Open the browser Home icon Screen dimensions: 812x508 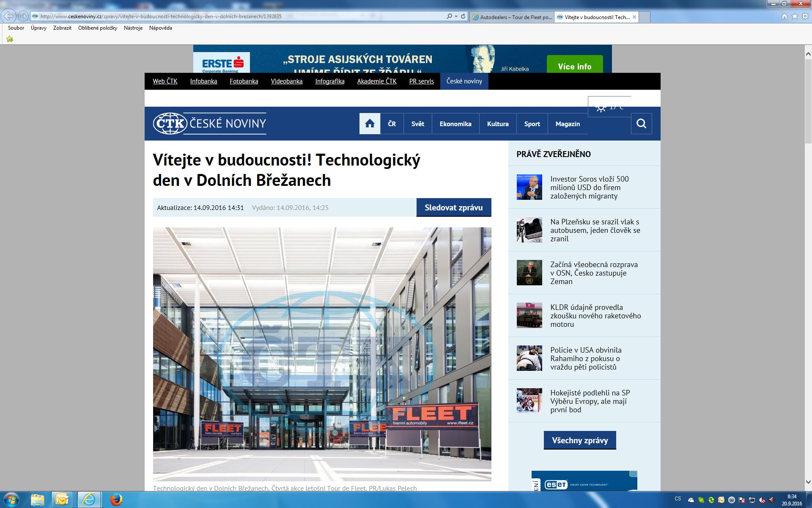click(785, 16)
